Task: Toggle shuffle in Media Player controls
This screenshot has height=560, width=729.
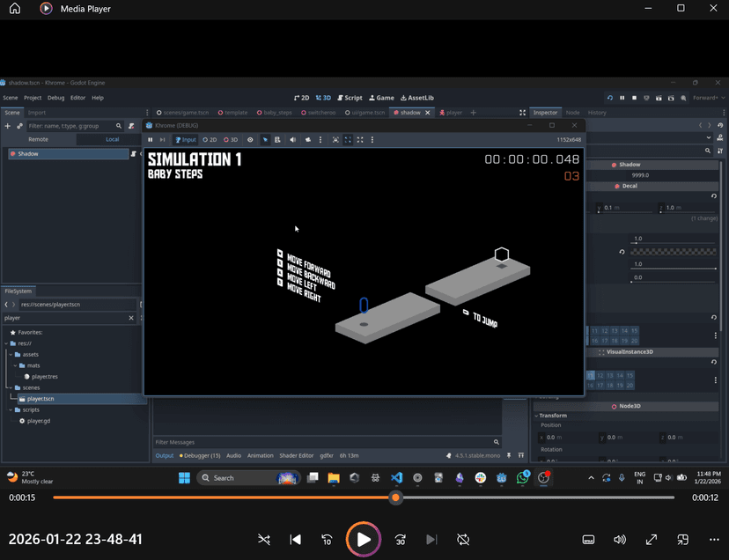Action: pyautogui.click(x=263, y=539)
